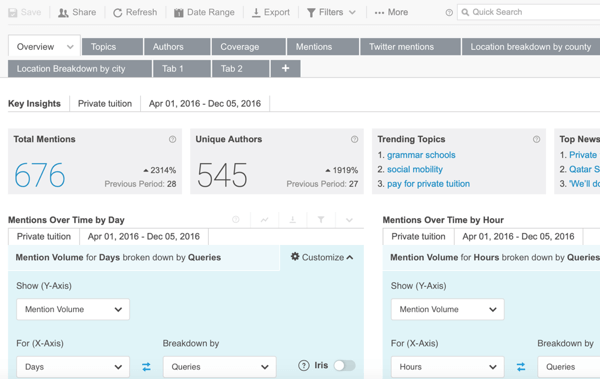Click the Customize gear icon
Viewport: 600px width, 379px height.
[x=295, y=256]
